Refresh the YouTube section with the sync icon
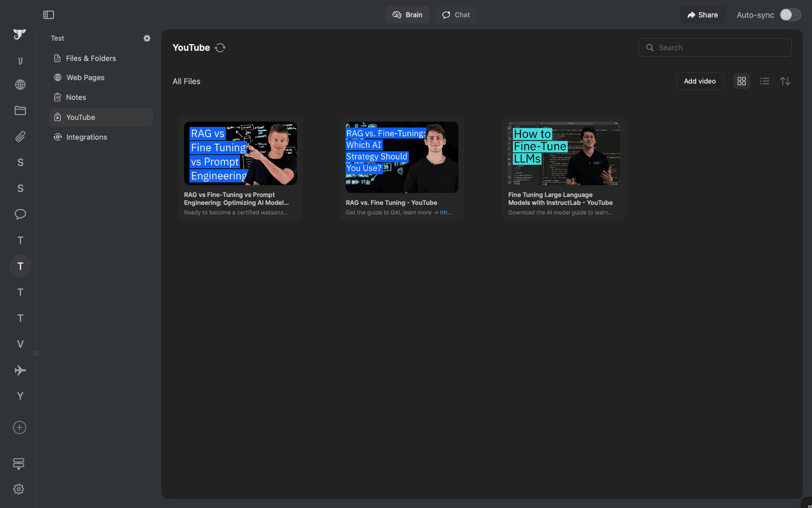The height and width of the screenshot is (508, 812). coord(220,47)
